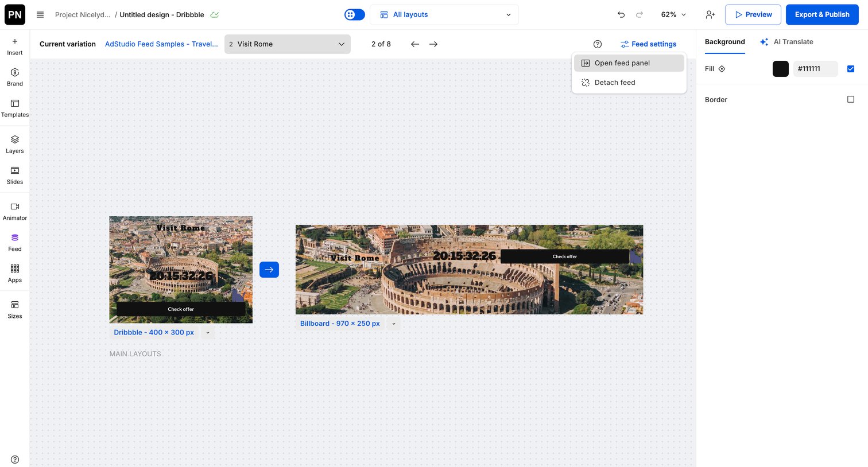The width and height of the screenshot is (868, 467).
Task: Open the Slides panel
Action: click(15, 176)
